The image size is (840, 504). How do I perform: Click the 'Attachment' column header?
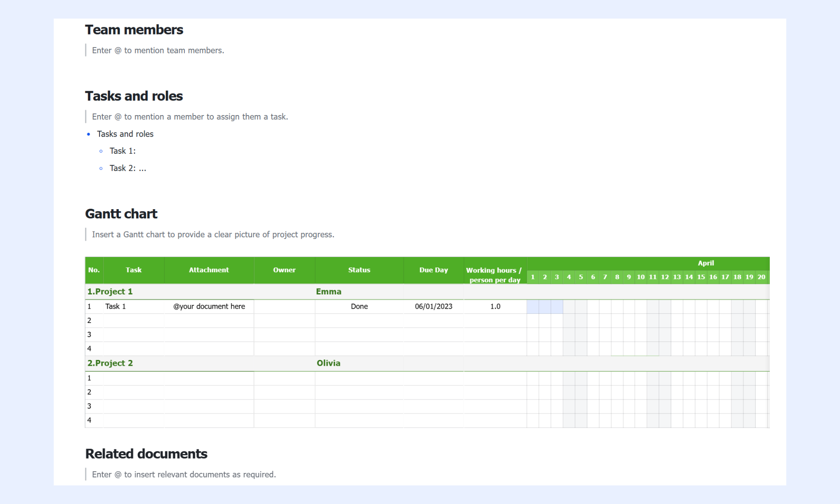point(209,270)
